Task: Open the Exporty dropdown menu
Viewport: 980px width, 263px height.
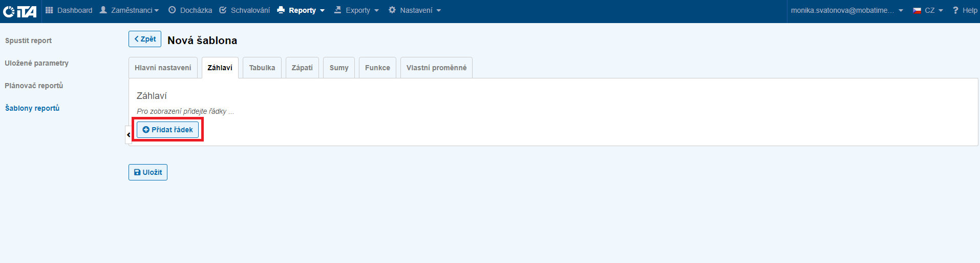Action: tap(357, 10)
